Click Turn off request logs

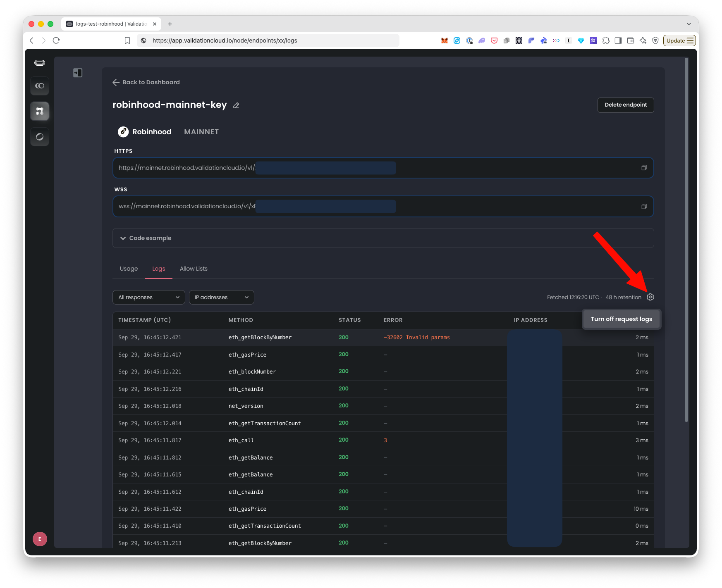coord(622,319)
